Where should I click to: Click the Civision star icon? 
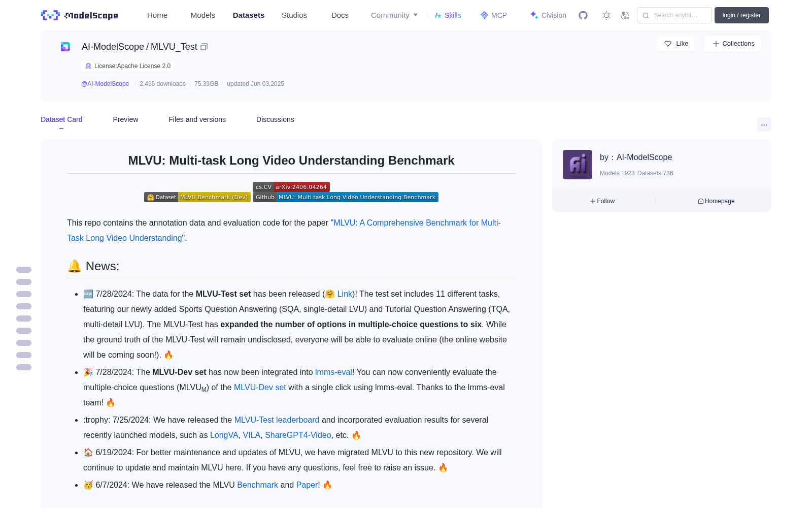pos(534,15)
